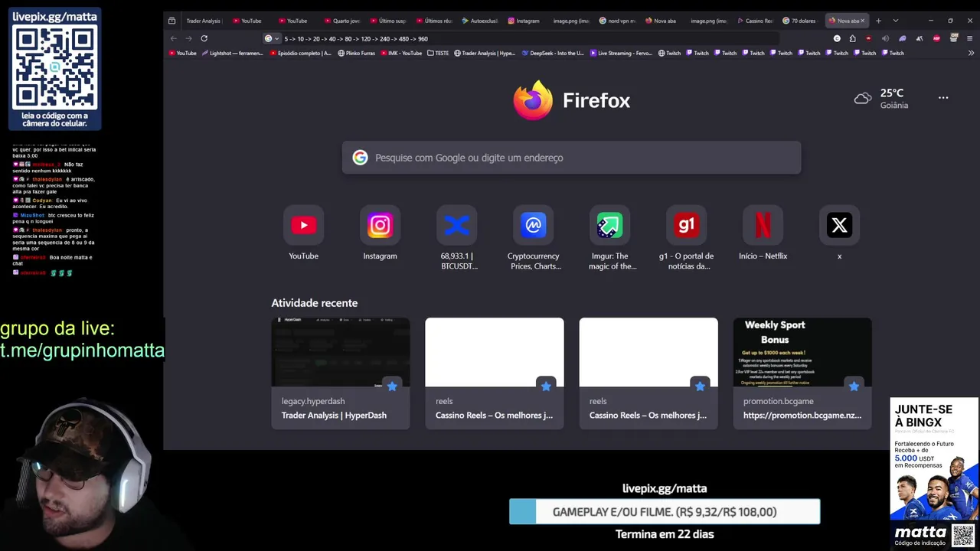Click the livepix.gg/matta QR code

55,66
